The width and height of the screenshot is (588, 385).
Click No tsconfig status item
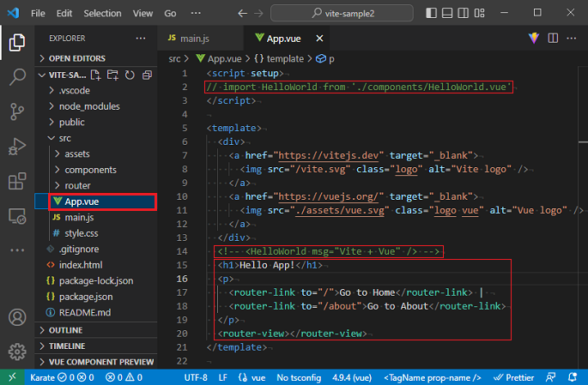click(299, 377)
